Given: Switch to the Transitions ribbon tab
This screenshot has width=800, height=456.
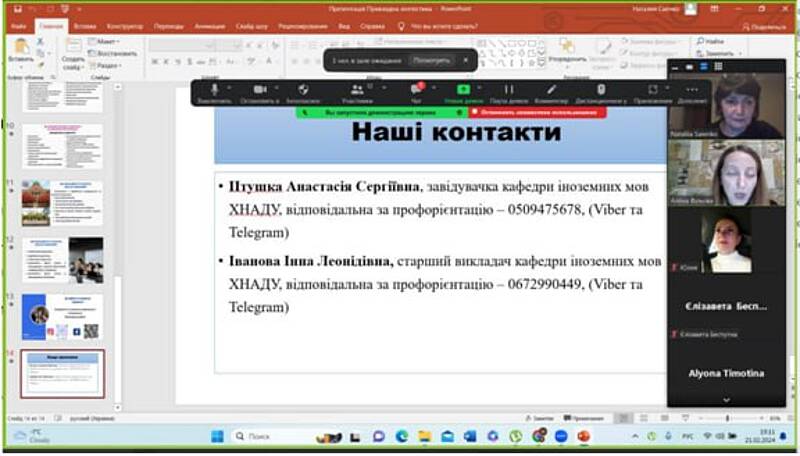Looking at the screenshot, I should point(169,26).
